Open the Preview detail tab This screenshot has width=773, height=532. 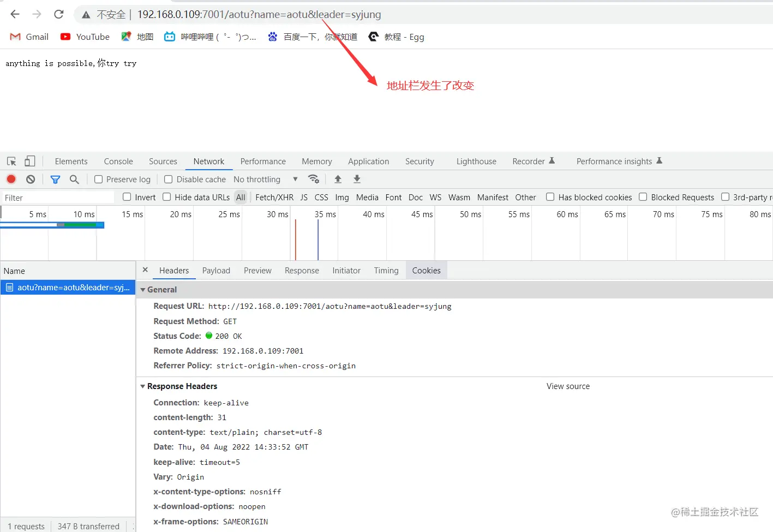257,271
